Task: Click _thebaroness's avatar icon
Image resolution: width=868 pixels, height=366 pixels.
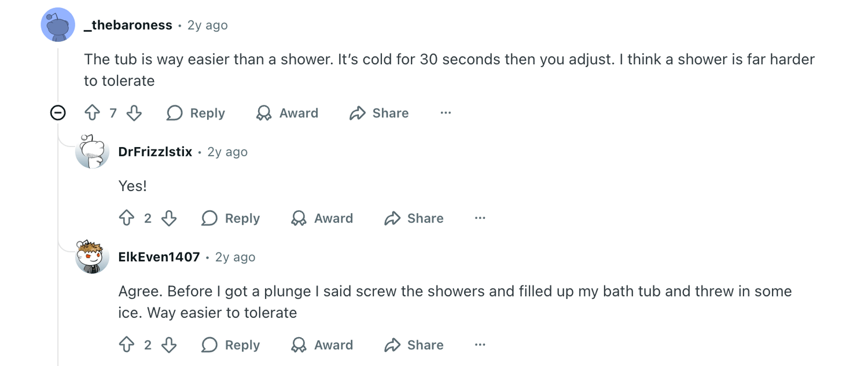Action: coord(58,25)
